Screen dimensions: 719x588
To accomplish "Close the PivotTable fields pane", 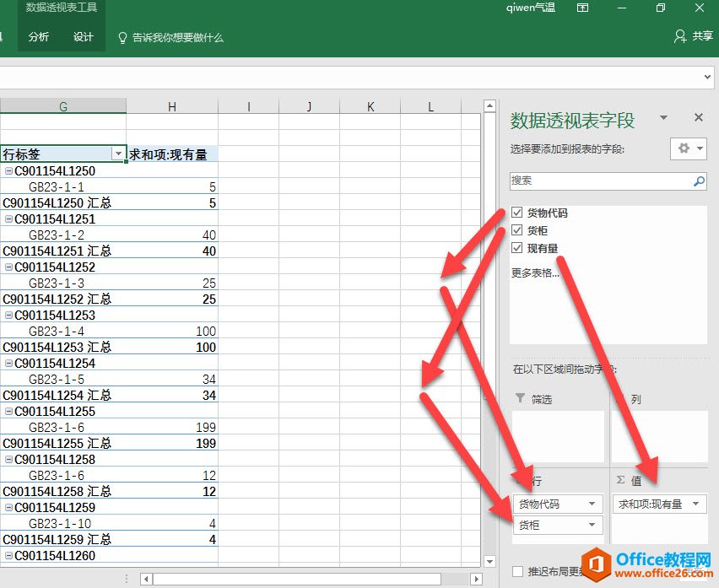I will coord(698,118).
